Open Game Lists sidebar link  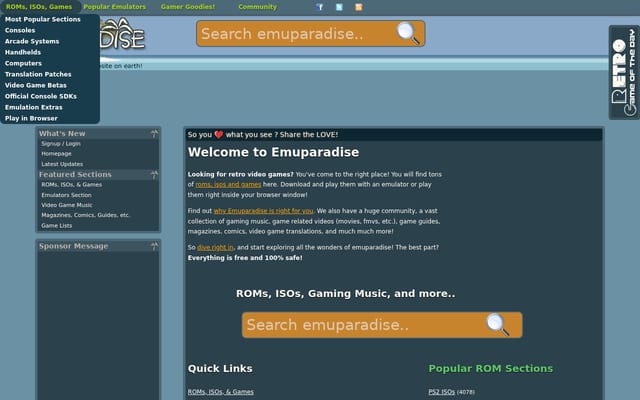coord(56,226)
